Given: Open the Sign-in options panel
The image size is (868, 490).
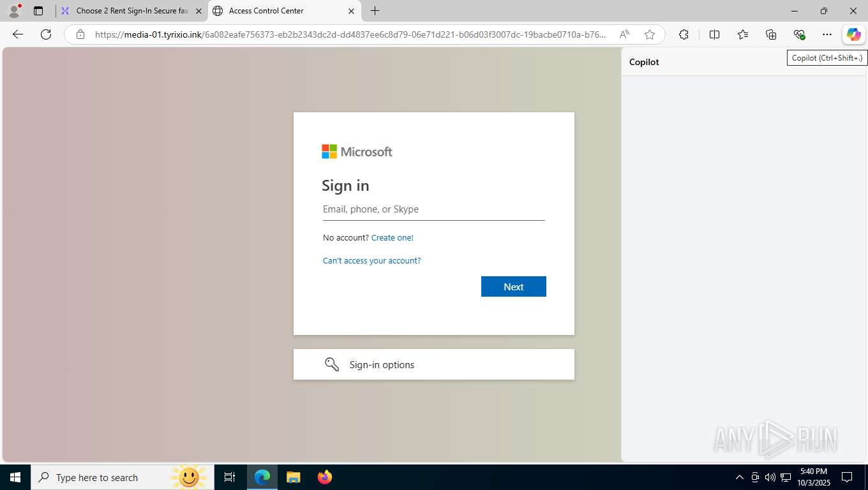Looking at the screenshot, I should (434, 364).
